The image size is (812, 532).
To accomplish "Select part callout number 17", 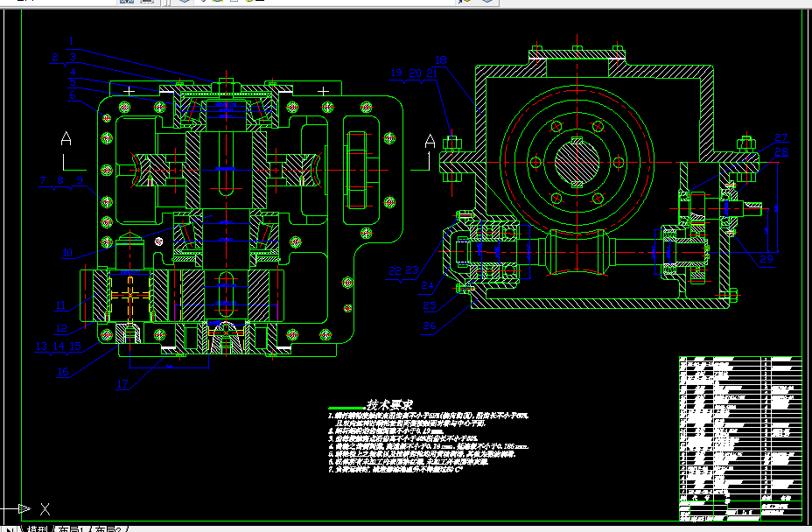I will (x=122, y=383).
